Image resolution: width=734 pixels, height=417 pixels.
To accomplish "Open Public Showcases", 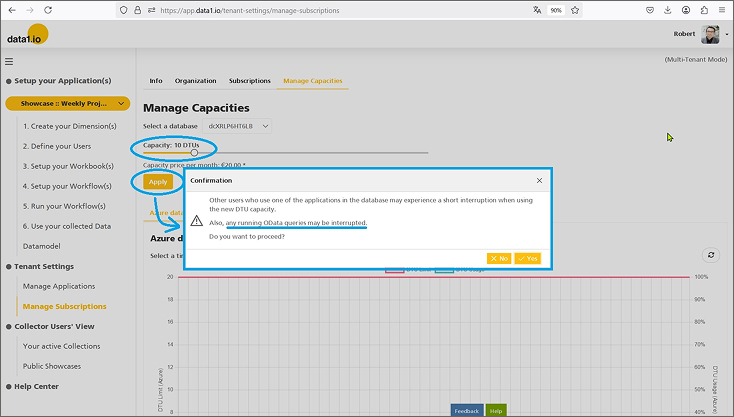I will [x=51, y=366].
